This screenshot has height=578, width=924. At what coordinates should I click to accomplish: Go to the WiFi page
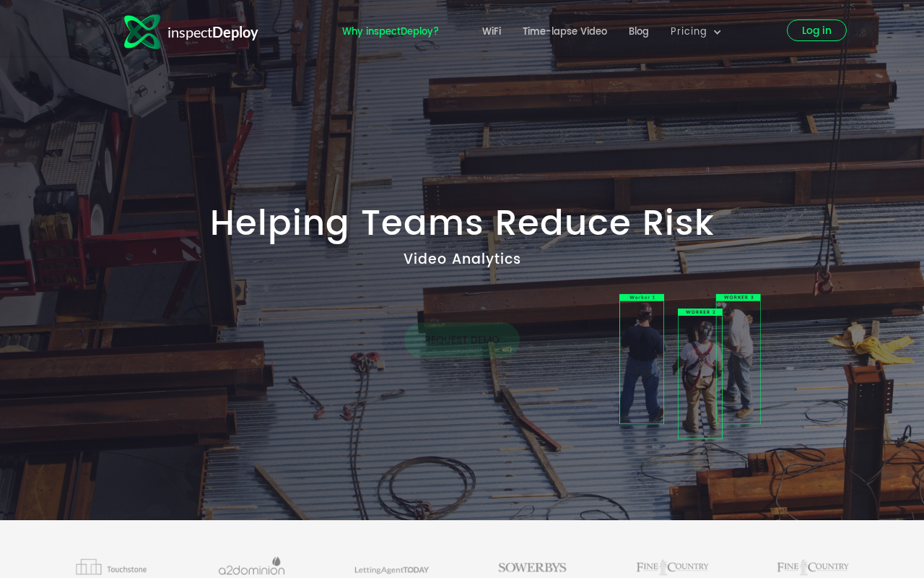(x=492, y=31)
